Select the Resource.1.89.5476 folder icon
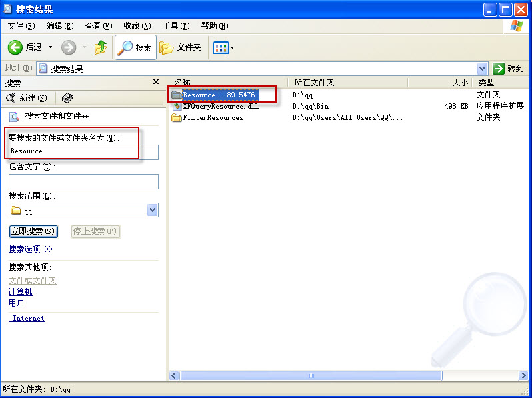This screenshot has height=398, width=532. pos(177,95)
